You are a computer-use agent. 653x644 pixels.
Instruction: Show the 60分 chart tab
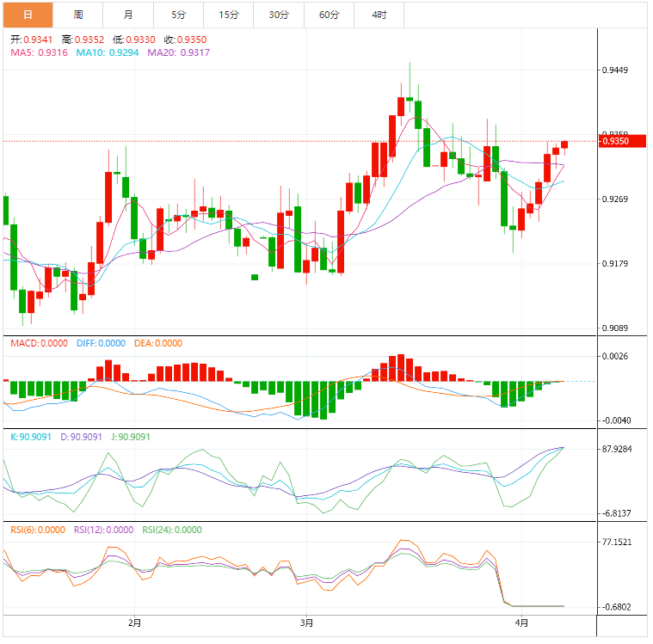pos(329,15)
